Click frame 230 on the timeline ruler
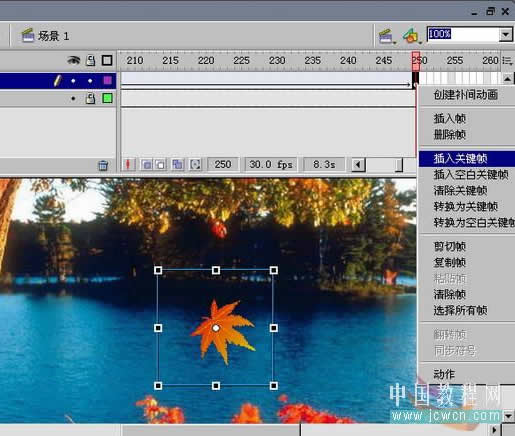Viewport: 515px width, 436px height. click(x=277, y=60)
